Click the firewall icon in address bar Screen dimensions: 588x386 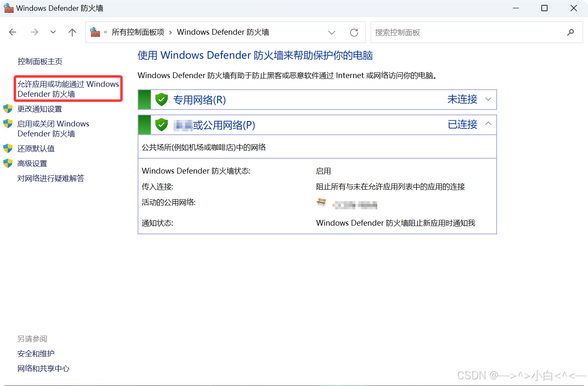pyautogui.click(x=95, y=32)
